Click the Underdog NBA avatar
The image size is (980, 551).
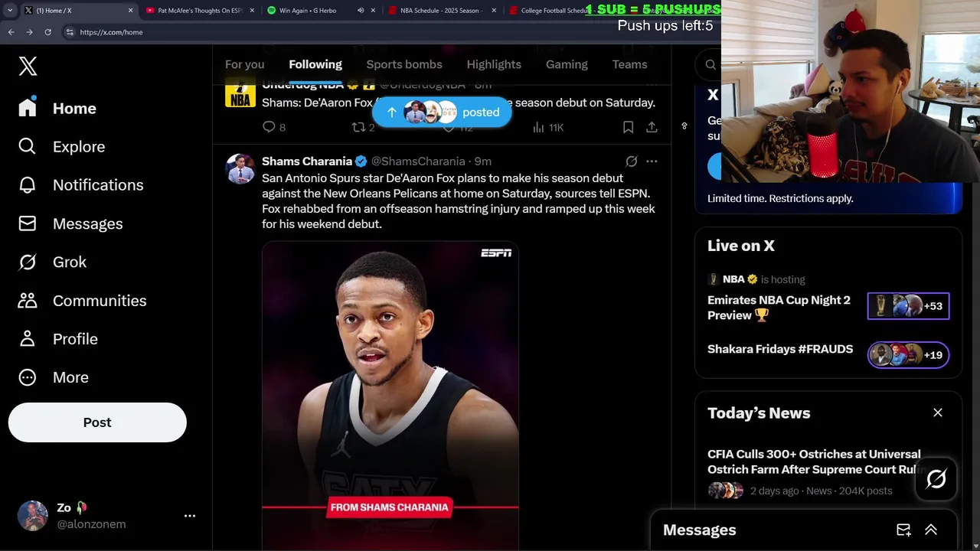coord(240,93)
